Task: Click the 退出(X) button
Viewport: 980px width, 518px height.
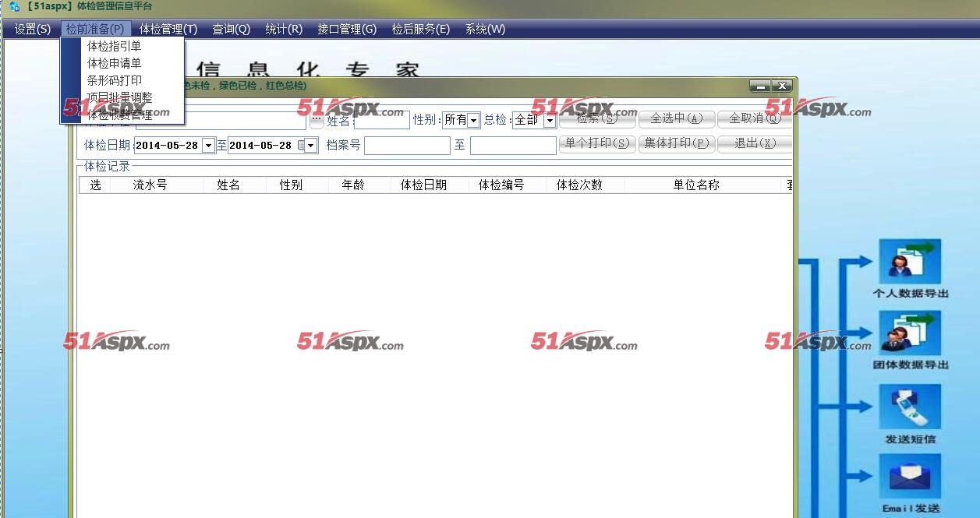Action: (755, 144)
